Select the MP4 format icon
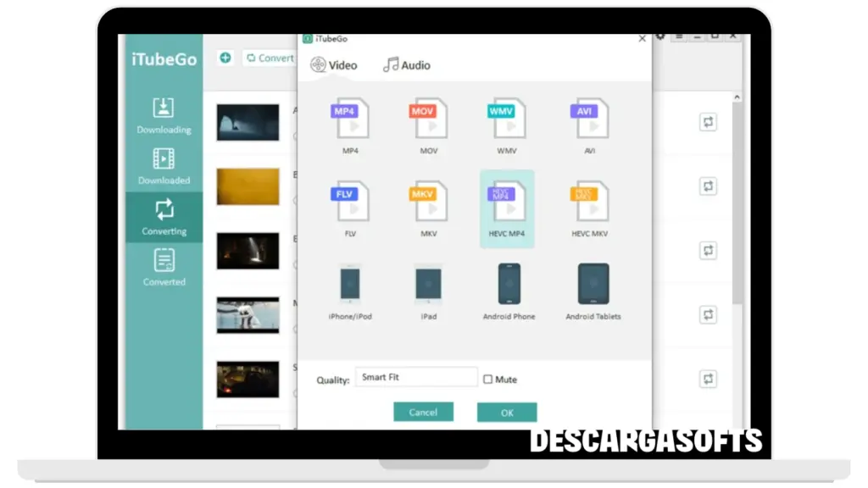Viewport: 868px width, 488px height. pos(350,119)
